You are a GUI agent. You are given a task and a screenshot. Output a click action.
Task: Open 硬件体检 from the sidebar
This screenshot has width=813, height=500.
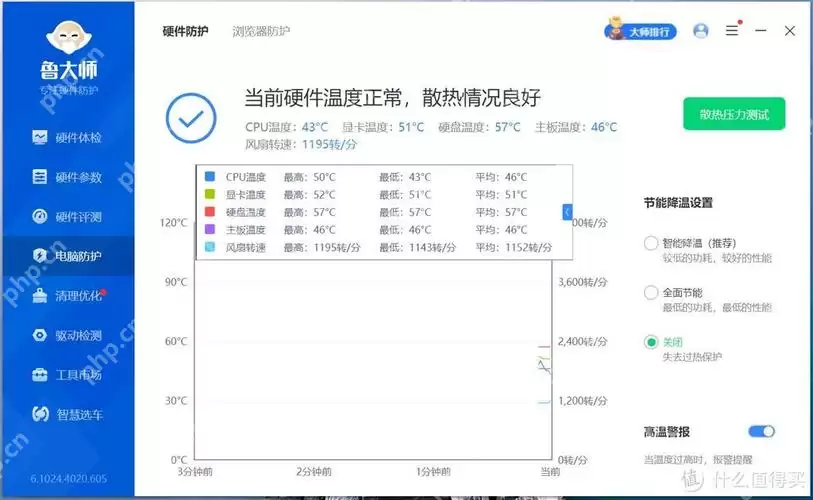(x=67, y=137)
